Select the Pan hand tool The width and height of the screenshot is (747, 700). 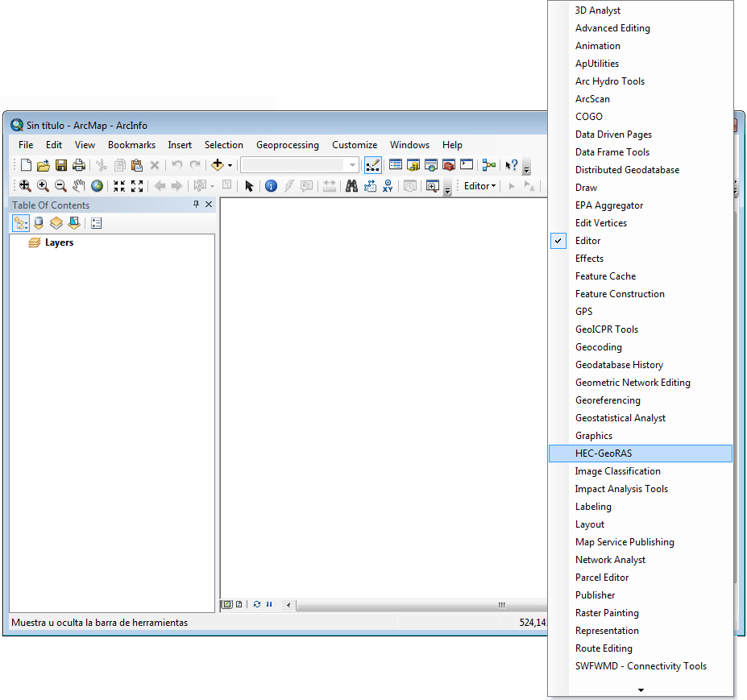[x=79, y=186]
